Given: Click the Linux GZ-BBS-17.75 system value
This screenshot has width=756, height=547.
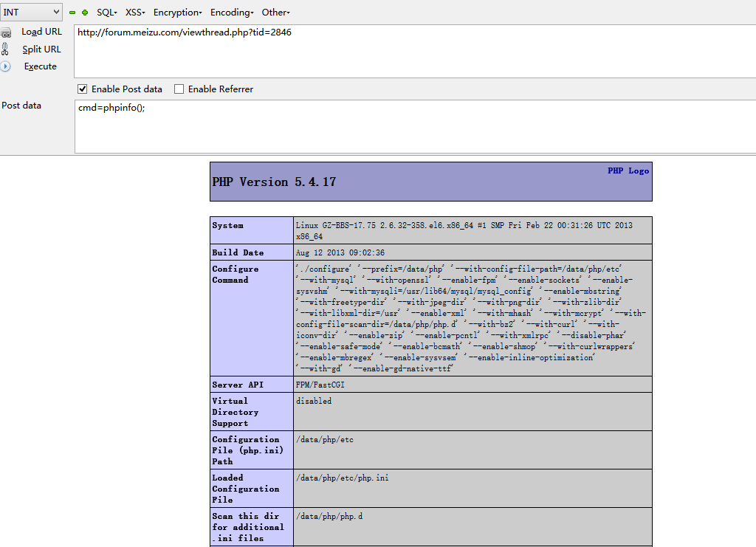Looking at the screenshot, I should (x=464, y=231).
